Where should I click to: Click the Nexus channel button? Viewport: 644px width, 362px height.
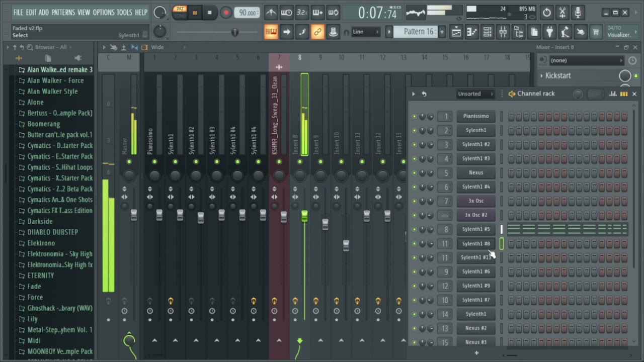(476, 172)
